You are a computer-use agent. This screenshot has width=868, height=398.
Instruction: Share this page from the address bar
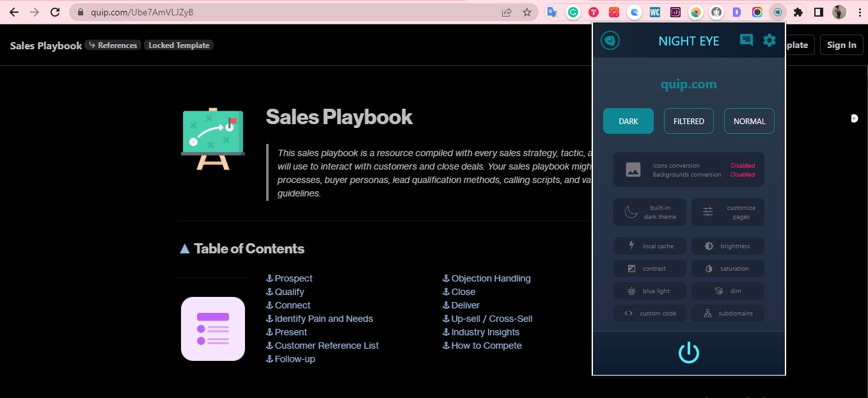pyautogui.click(x=507, y=12)
